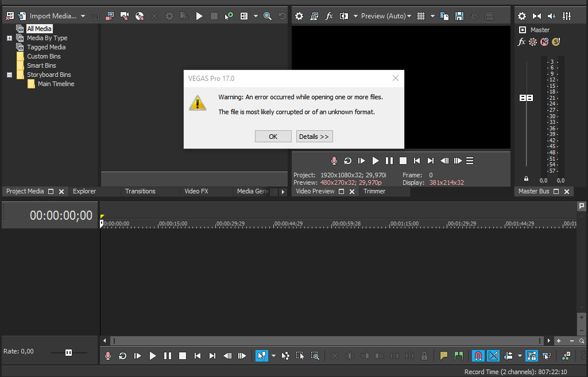Show more docked tabs arrow
This screenshot has height=377, width=588.
point(283,192)
